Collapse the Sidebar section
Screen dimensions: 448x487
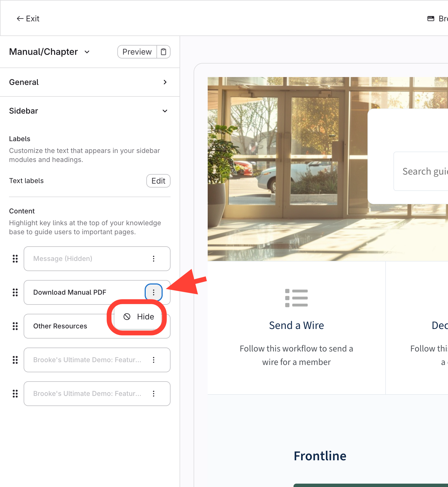tap(90, 111)
